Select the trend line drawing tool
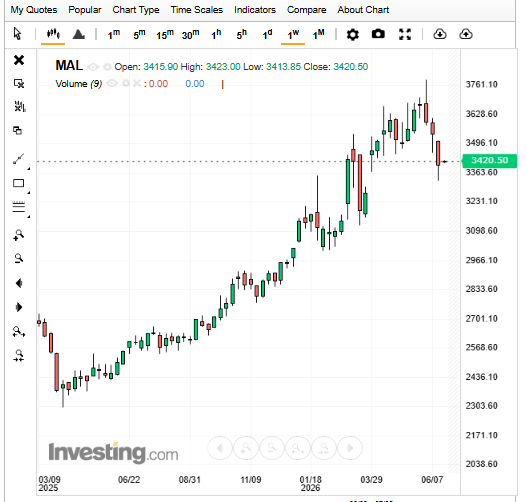The image size is (527, 502). click(x=19, y=159)
